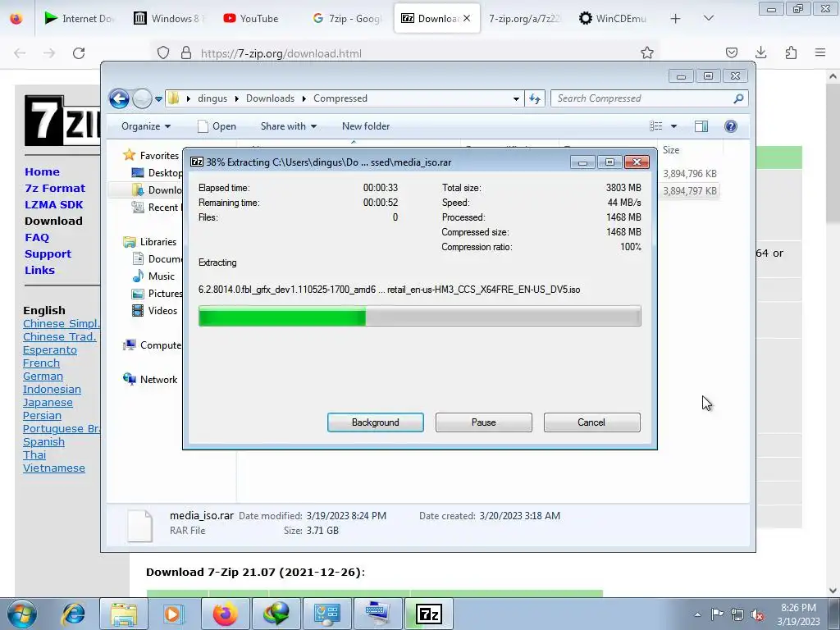Open the Share with menu
Screen dimensions: 840x630
(x=288, y=126)
